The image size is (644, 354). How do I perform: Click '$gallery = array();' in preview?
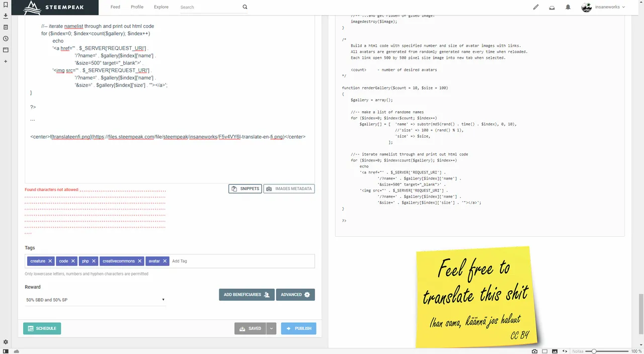pyautogui.click(x=372, y=100)
